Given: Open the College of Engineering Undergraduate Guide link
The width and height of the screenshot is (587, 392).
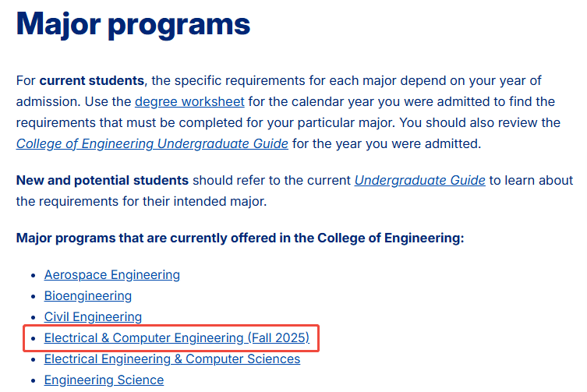Looking at the screenshot, I should pyautogui.click(x=152, y=143).
